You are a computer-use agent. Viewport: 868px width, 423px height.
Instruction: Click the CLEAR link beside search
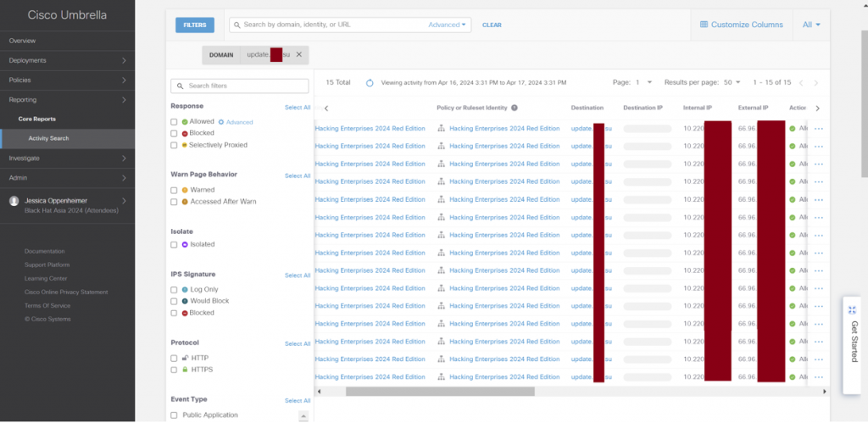[x=492, y=25]
